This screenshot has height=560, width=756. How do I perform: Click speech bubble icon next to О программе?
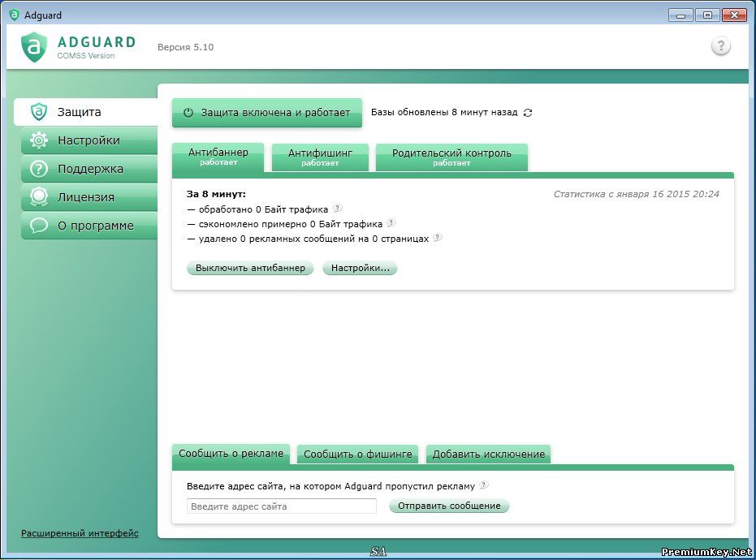[x=39, y=225]
